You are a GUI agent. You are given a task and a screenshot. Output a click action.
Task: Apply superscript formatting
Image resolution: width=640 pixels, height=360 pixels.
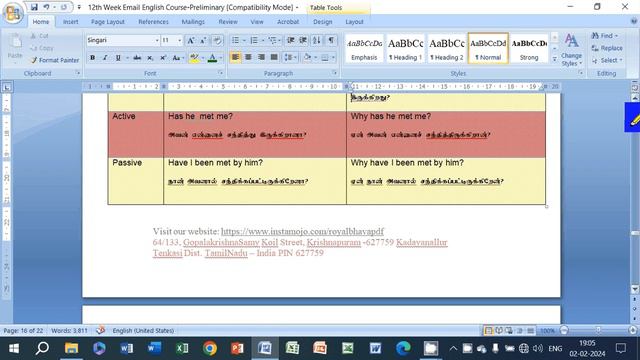(x=163, y=58)
